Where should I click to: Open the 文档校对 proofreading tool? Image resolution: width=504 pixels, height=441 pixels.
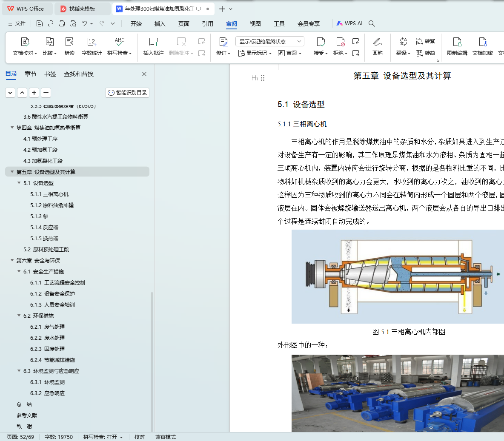click(x=25, y=46)
